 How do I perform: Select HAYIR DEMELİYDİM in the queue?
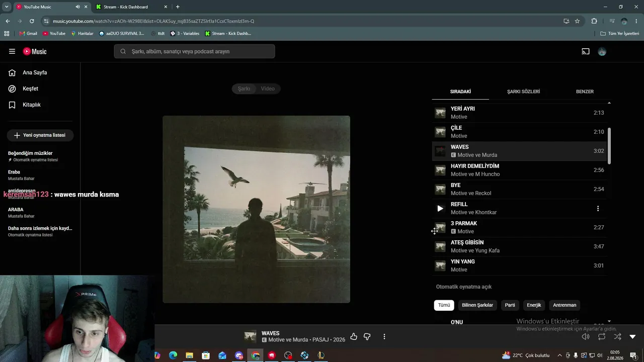click(519, 170)
